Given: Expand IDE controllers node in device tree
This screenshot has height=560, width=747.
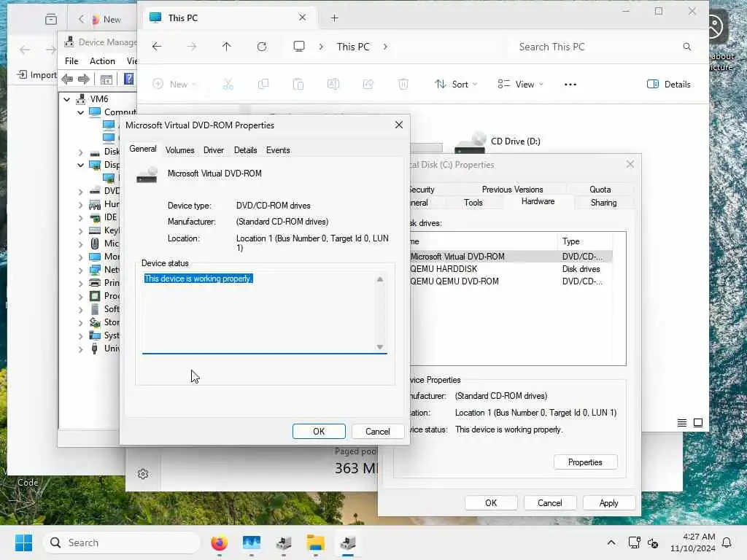Looking at the screenshot, I should pos(80,217).
